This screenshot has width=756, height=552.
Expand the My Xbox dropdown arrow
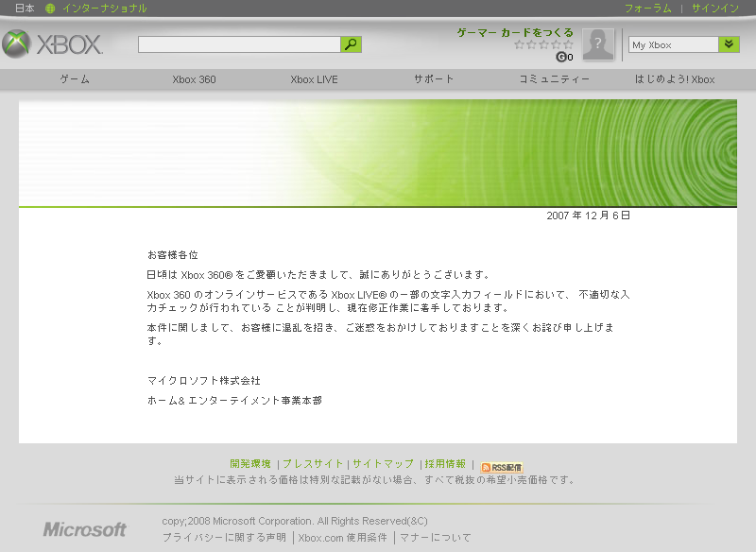(x=729, y=44)
